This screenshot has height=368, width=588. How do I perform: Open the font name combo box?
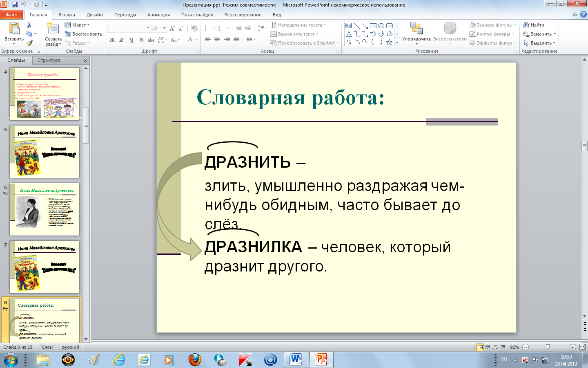tap(129, 28)
